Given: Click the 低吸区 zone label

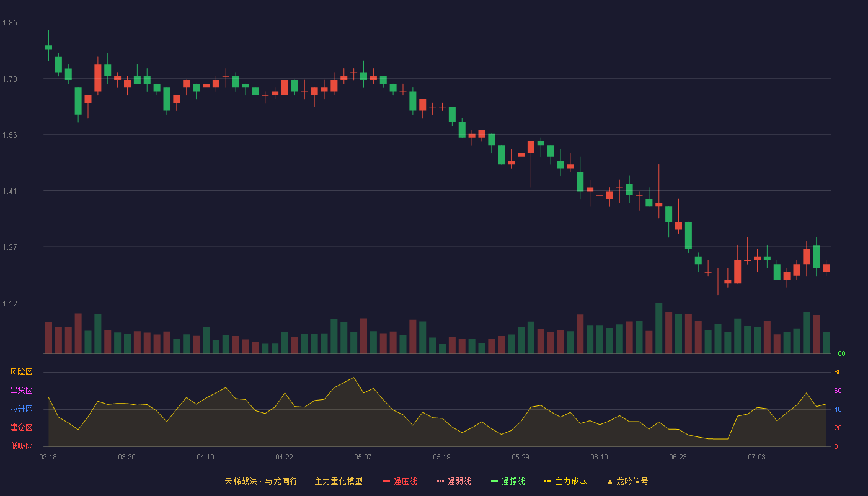Looking at the screenshot, I should 21,446.
